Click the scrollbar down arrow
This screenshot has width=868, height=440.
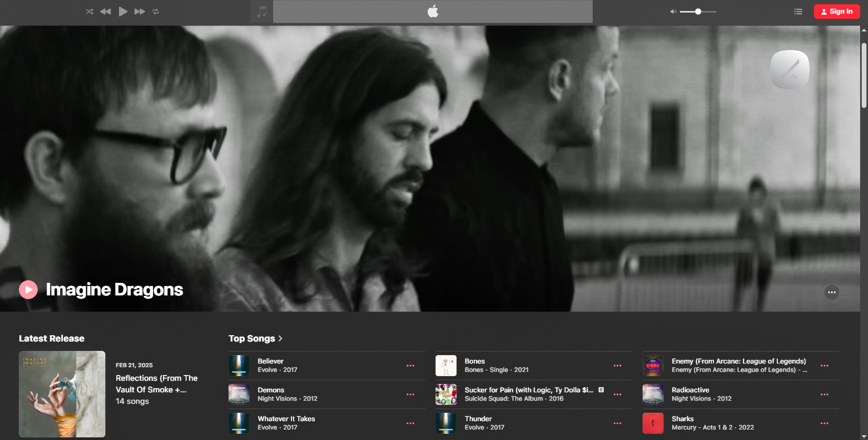coord(864,436)
